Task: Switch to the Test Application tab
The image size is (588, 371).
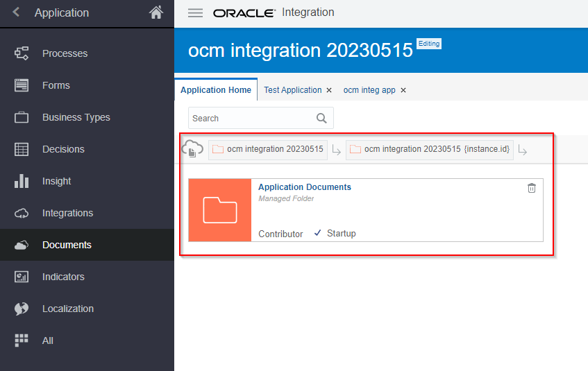Action: tap(292, 90)
